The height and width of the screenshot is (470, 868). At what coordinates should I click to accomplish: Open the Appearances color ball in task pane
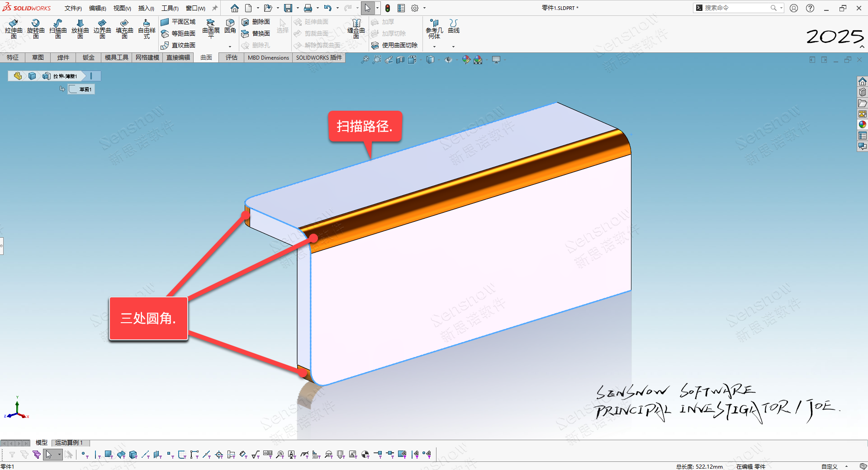(x=862, y=125)
